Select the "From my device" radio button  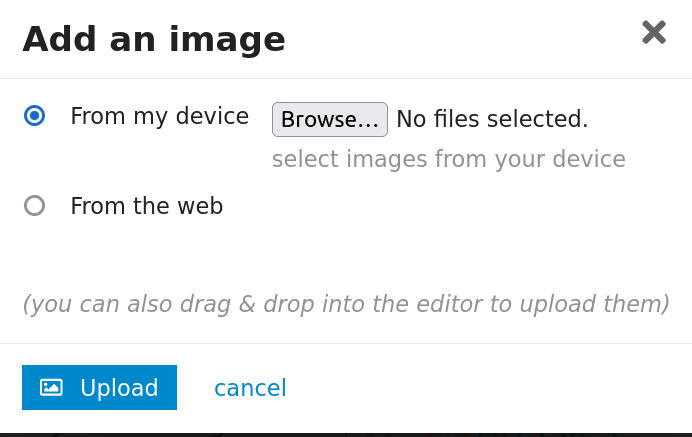35,116
